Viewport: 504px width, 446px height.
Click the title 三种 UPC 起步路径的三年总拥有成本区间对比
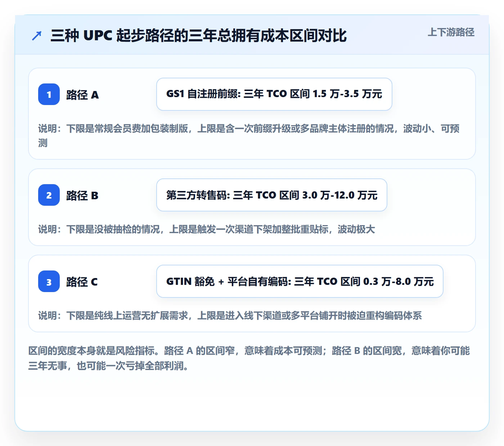pos(198,36)
